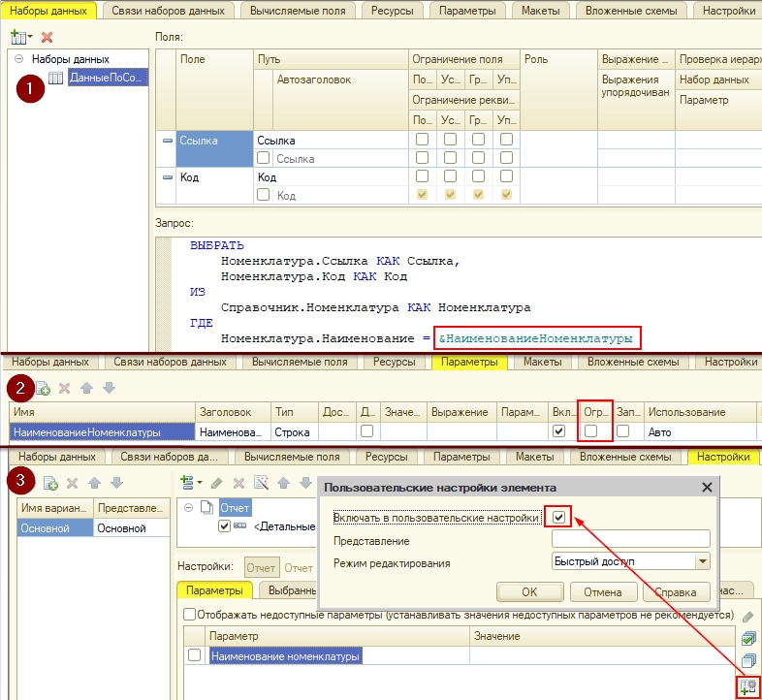Click the Отмена button
Image resolution: width=762 pixels, height=700 pixels.
(x=603, y=591)
